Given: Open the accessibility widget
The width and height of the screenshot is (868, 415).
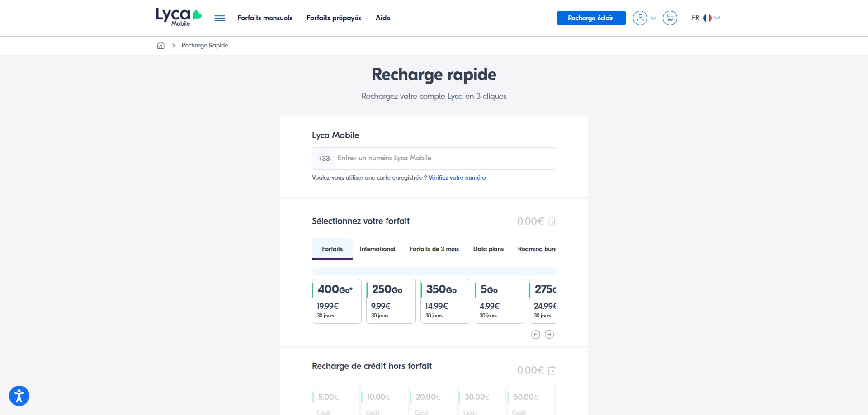Looking at the screenshot, I should click(19, 396).
